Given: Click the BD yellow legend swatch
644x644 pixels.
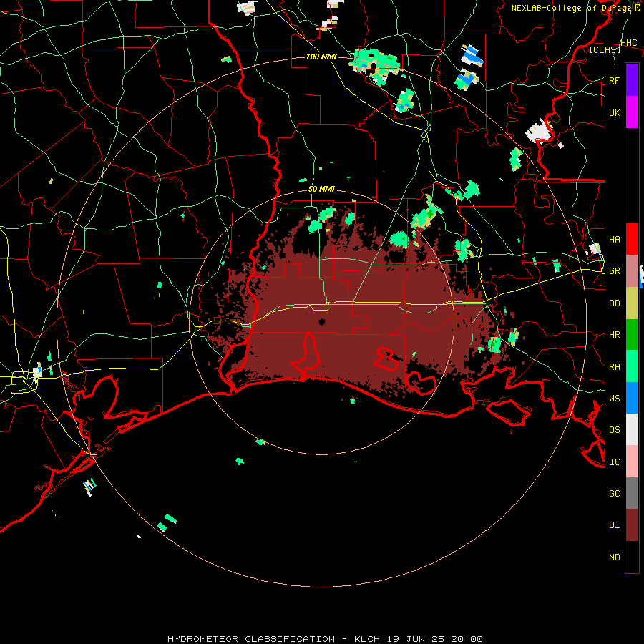Looking at the screenshot, I should click(632, 303).
